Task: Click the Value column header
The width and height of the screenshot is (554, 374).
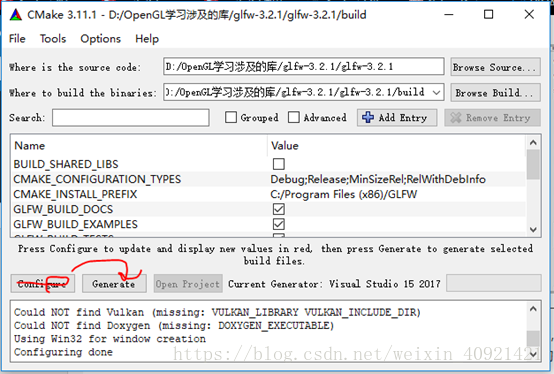Action: pyautogui.click(x=285, y=146)
